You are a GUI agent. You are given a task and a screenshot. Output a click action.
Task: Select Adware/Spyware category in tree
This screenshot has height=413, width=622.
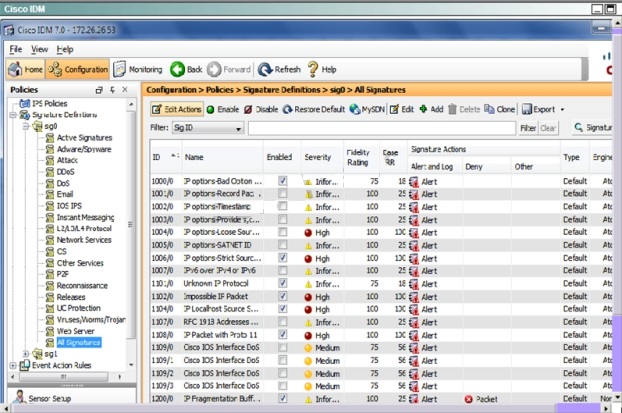(x=84, y=149)
